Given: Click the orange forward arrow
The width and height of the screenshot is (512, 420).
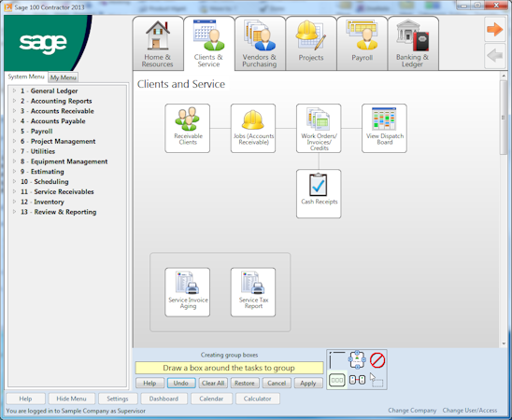Looking at the screenshot, I should [x=494, y=29].
